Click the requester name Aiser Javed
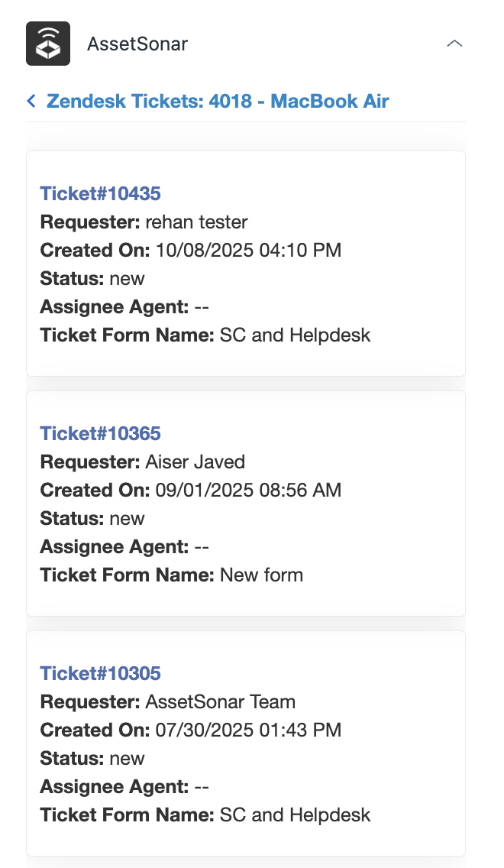504x868 pixels. point(195,462)
